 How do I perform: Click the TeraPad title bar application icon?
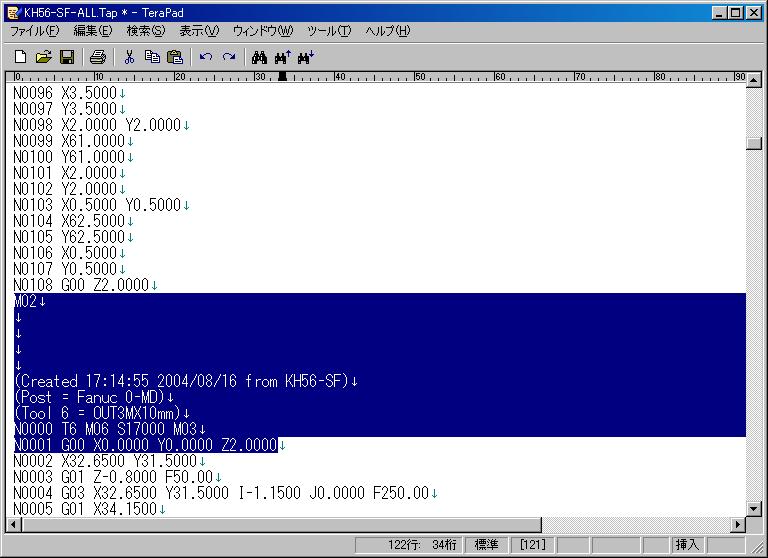coord(14,13)
